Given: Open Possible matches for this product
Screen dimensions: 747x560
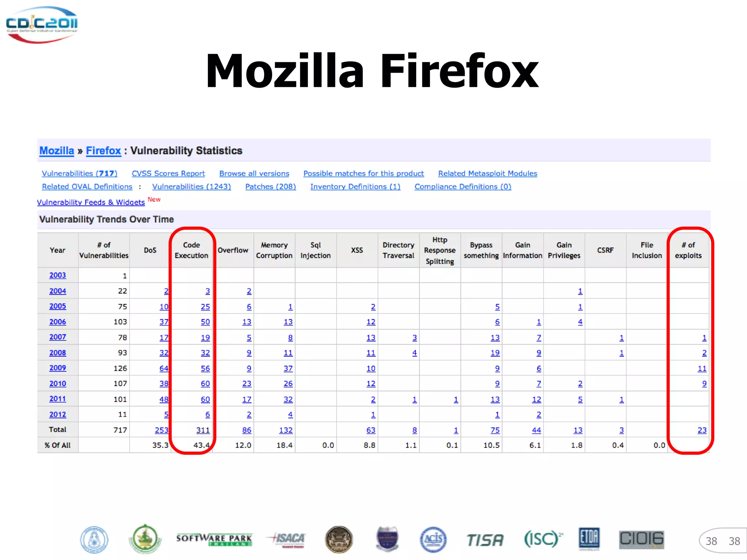Looking at the screenshot, I should [364, 174].
